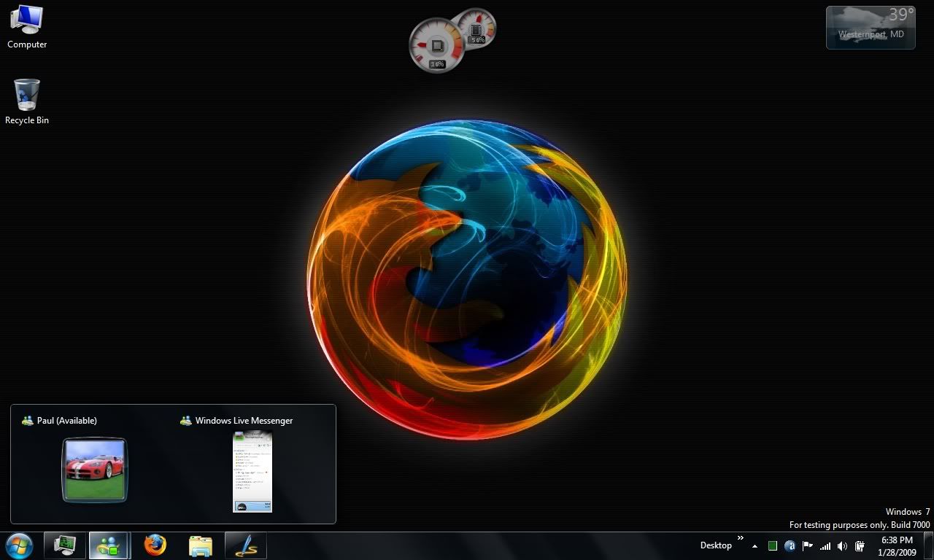Click the Action Center flag icon

click(808, 546)
